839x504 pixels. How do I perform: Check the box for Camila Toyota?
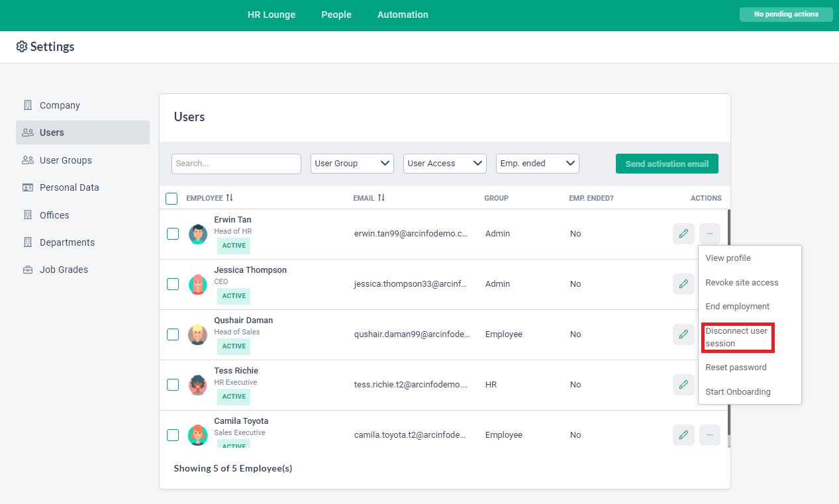coord(173,435)
